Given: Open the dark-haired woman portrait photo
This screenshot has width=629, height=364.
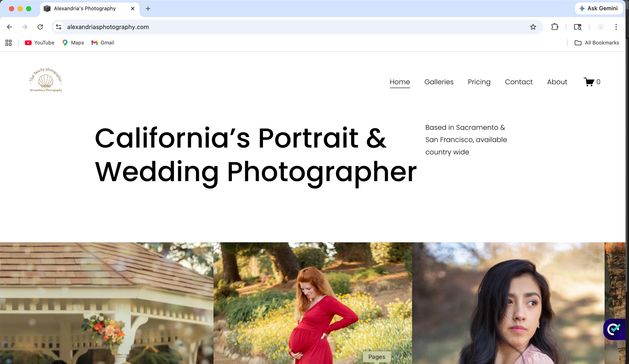Looking at the screenshot, I should (x=508, y=303).
